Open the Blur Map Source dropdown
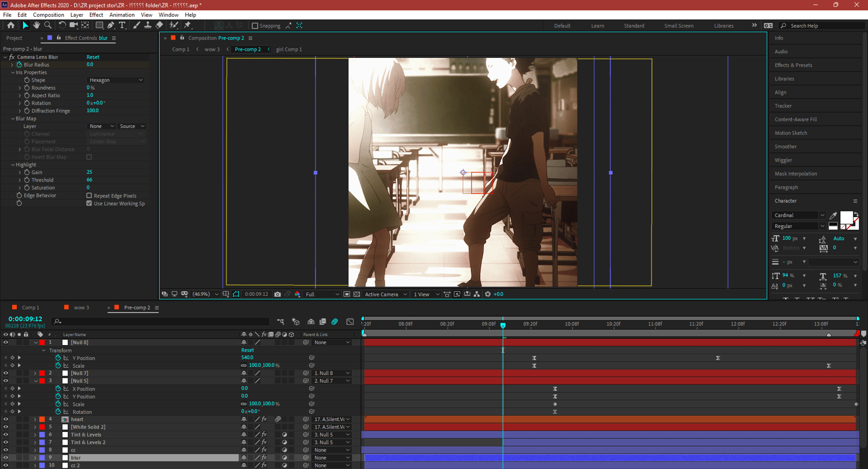Screen dimensions: 868x469 click(x=132, y=126)
